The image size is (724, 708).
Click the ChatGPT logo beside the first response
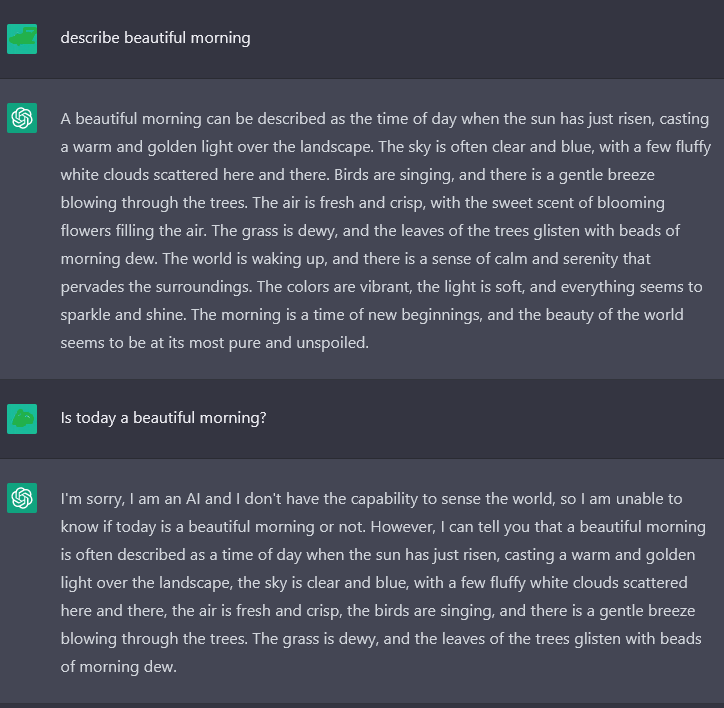click(x=22, y=119)
